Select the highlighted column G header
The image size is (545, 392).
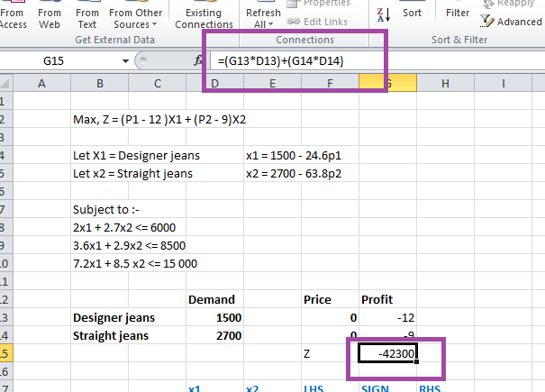[388, 84]
